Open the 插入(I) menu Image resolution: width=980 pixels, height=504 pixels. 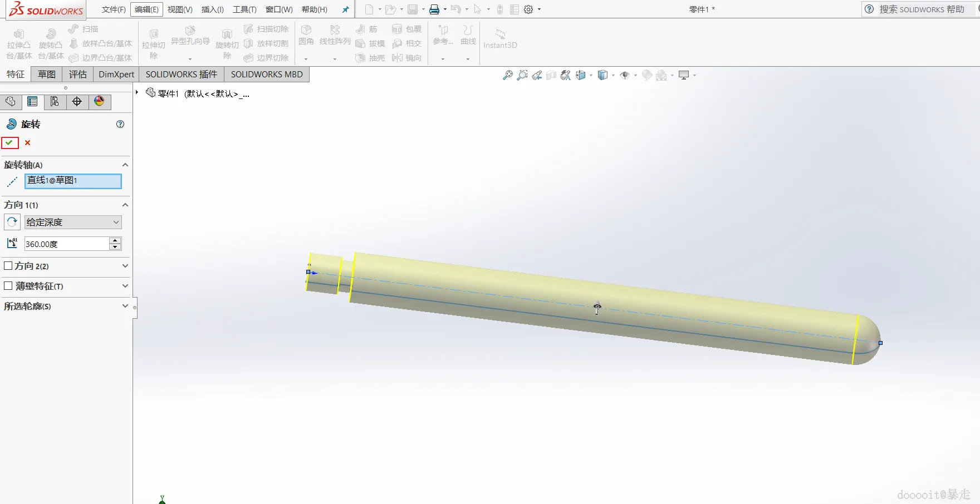pyautogui.click(x=212, y=9)
